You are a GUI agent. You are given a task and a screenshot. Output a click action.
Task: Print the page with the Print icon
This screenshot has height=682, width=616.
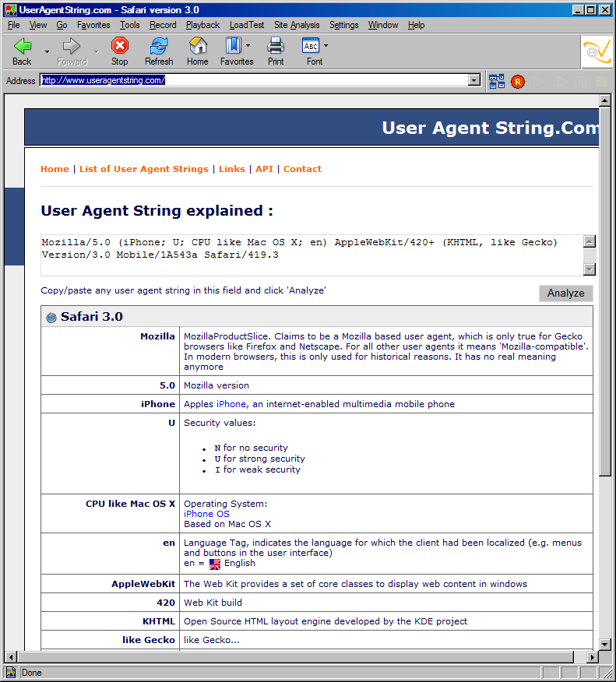click(276, 46)
